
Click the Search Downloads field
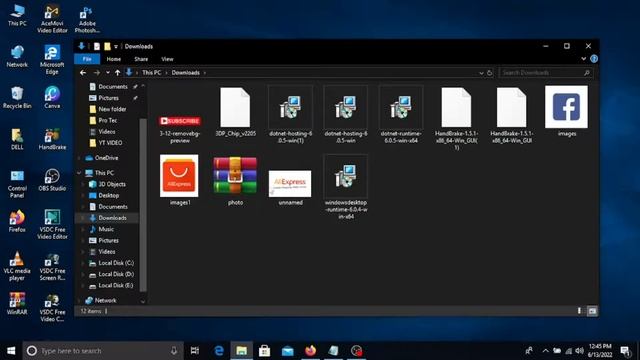click(545, 73)
